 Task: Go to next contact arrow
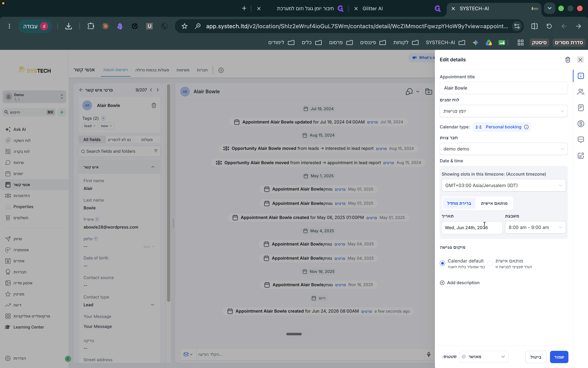pyautogui.click(x=158, y=90)
